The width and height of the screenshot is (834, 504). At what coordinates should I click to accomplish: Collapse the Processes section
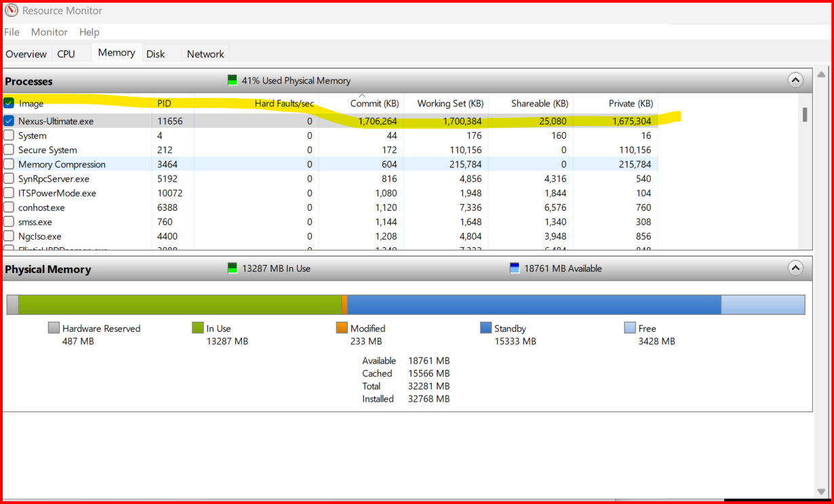(795, 81)
